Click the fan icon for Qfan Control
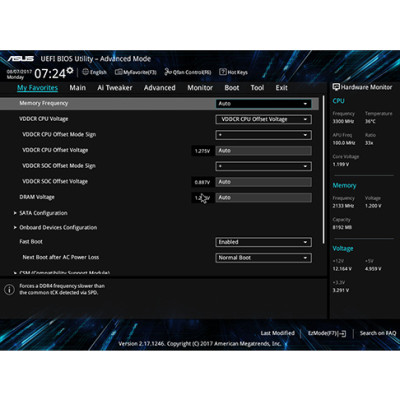400x400 pixels. tap(168, 72)
